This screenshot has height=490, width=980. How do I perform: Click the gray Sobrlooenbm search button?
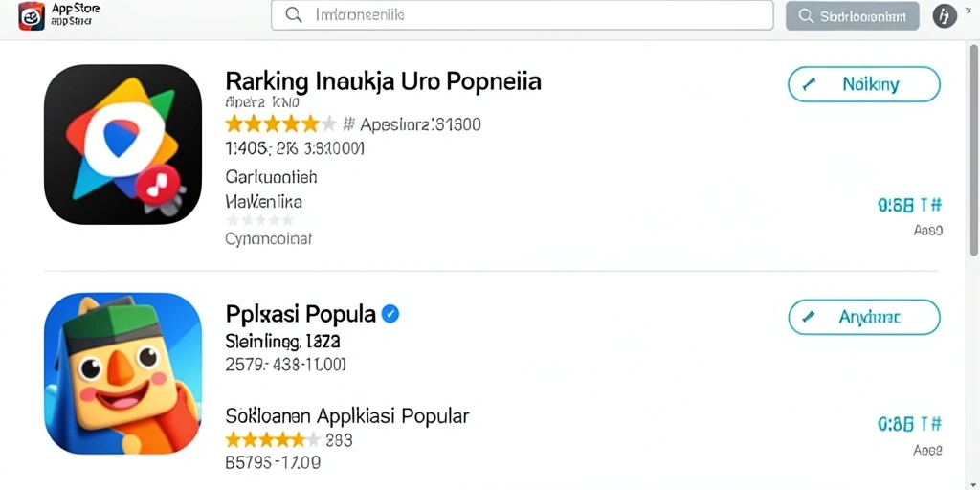(853, 16)
